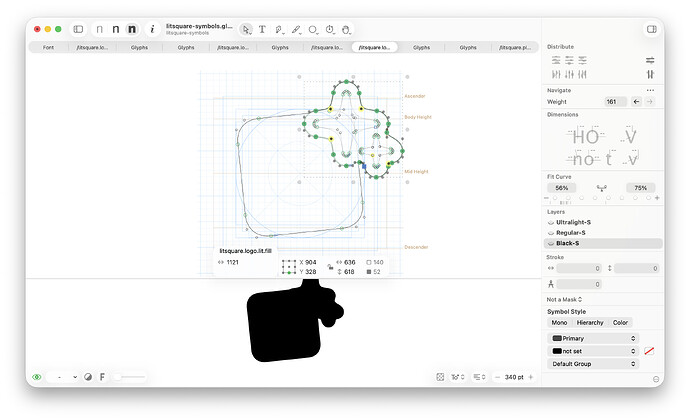Click the transform origin grid in info box
690x420 pixels.
click(x=289, y=267)
